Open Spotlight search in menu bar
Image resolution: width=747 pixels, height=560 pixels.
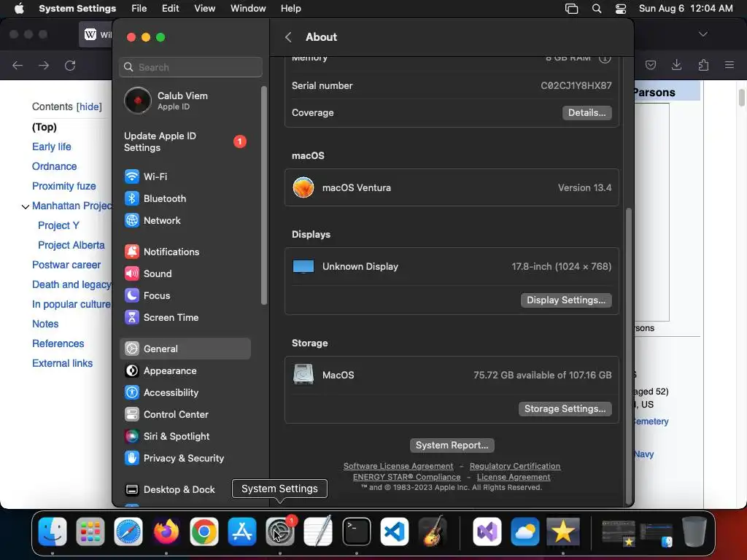tap(597, 9)
